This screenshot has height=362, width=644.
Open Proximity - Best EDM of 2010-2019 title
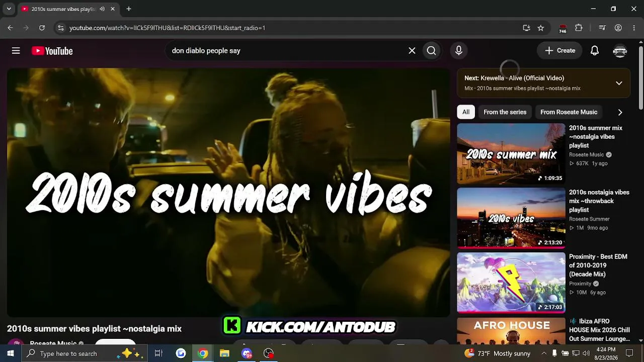pyautogui.click(x=598, y=265)
